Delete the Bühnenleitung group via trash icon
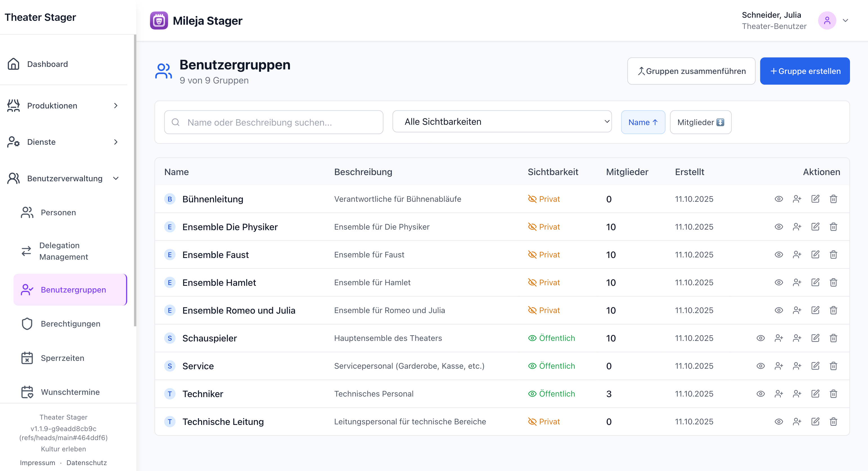 tap(833, 199)
